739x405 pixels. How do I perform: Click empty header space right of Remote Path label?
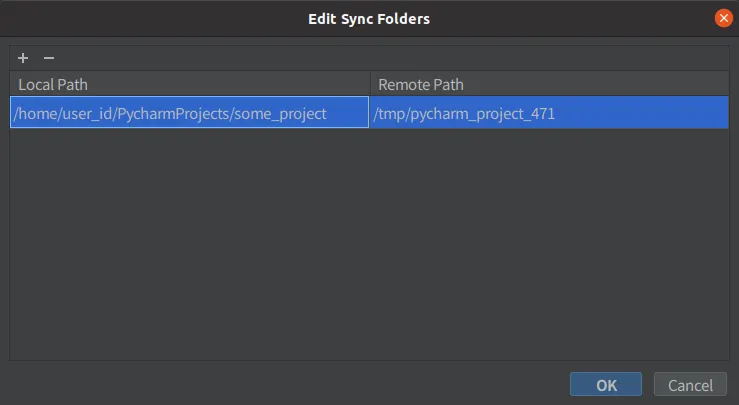(x=600, y=85)
